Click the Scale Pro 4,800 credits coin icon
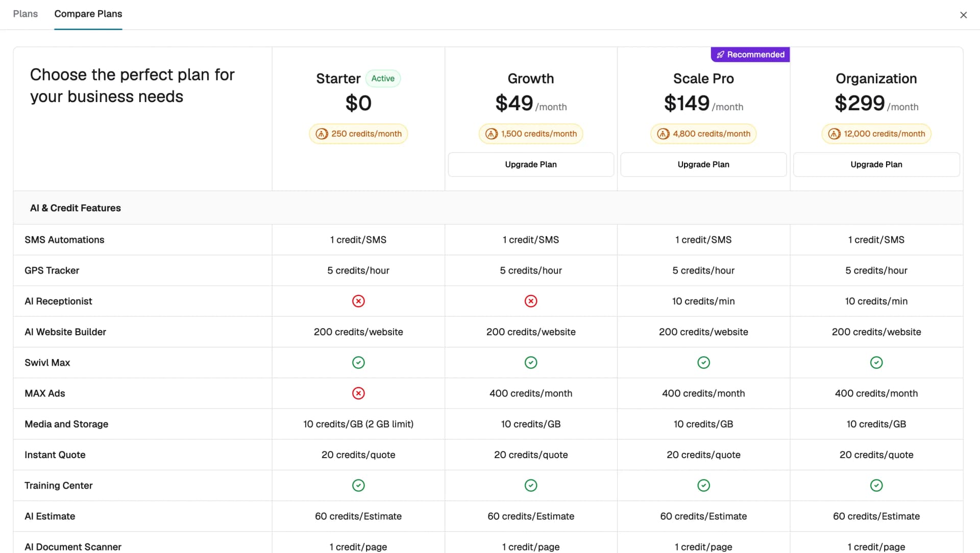 pos(663,134)
